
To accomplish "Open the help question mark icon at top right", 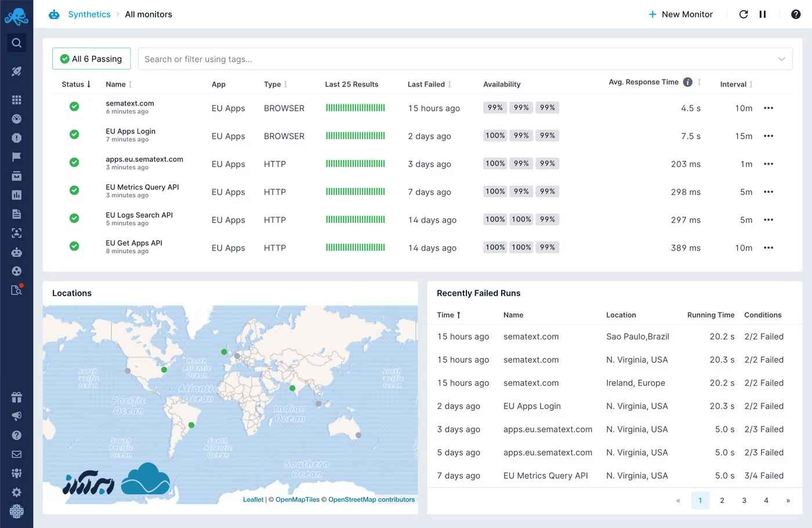I will (796, 15).
